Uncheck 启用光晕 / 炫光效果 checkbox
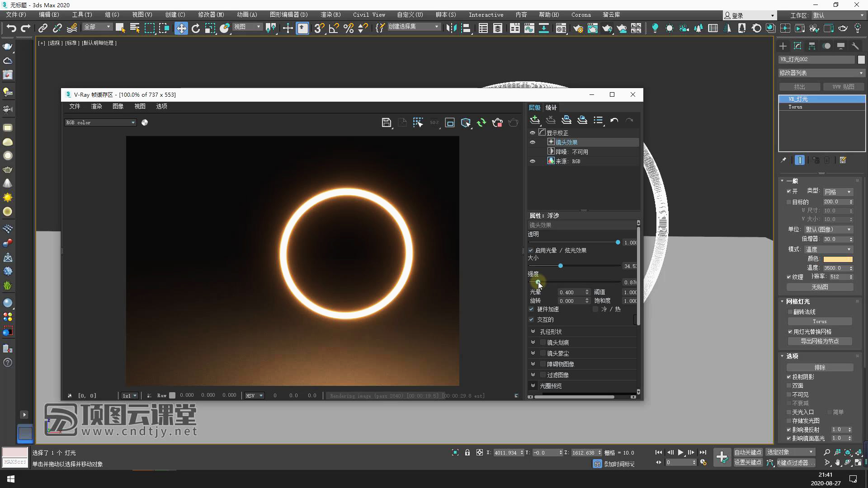This screenshot has height=488, width=868. click(531, 250)
